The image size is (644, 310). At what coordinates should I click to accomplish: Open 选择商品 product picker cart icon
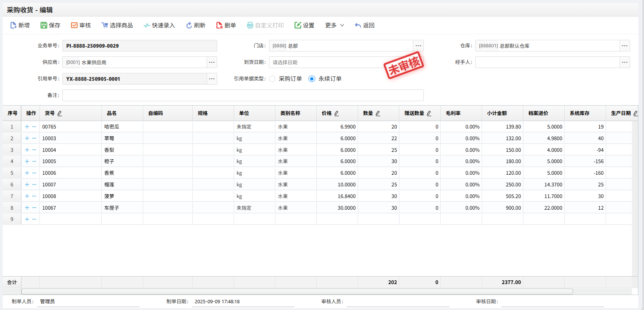(105, 25)
